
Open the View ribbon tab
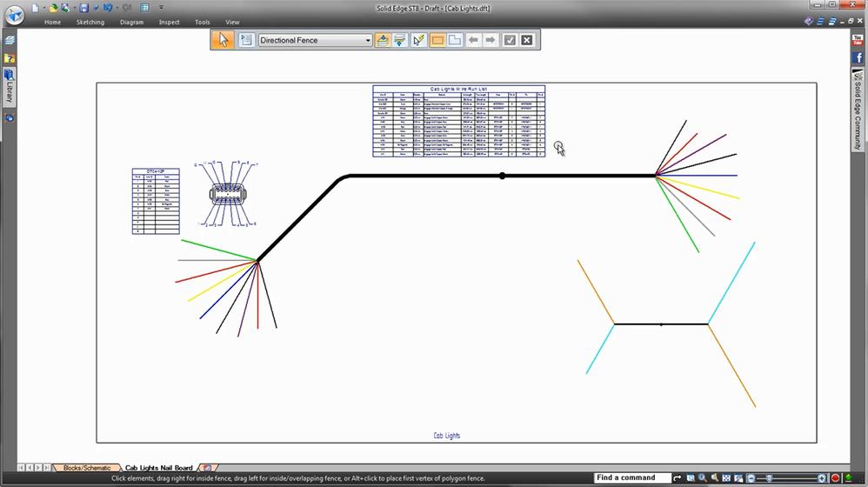pyautogui.click(x=232, y=22)
